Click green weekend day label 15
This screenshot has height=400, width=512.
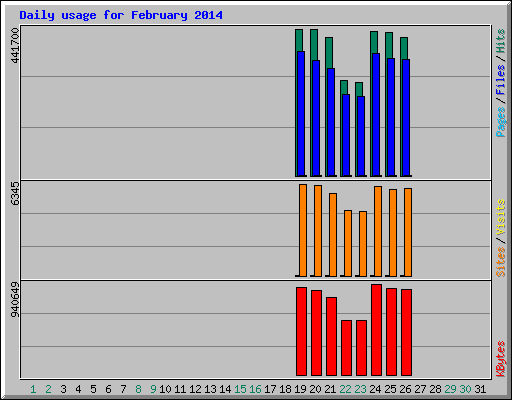tap(240, 389)
